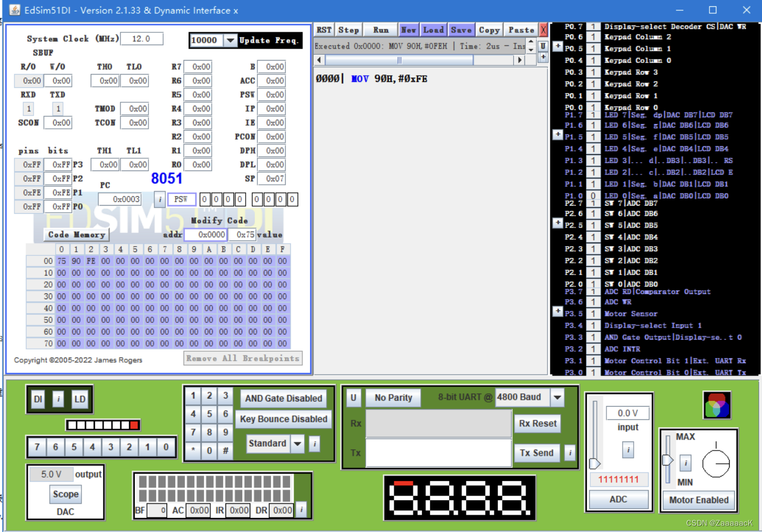The image size is (762, 532).
Task: Open the DI/LD panel info button
Action: click(x=58, y=399)
